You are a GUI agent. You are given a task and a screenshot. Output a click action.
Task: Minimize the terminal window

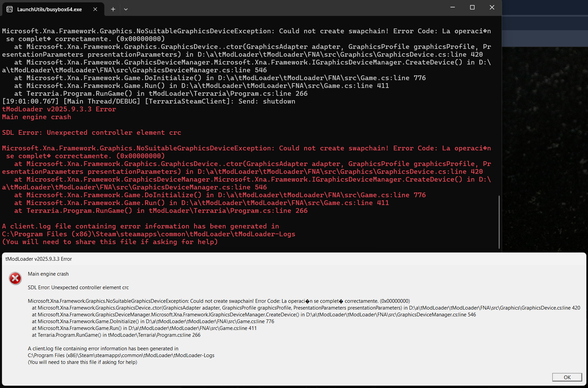point(452,7)
